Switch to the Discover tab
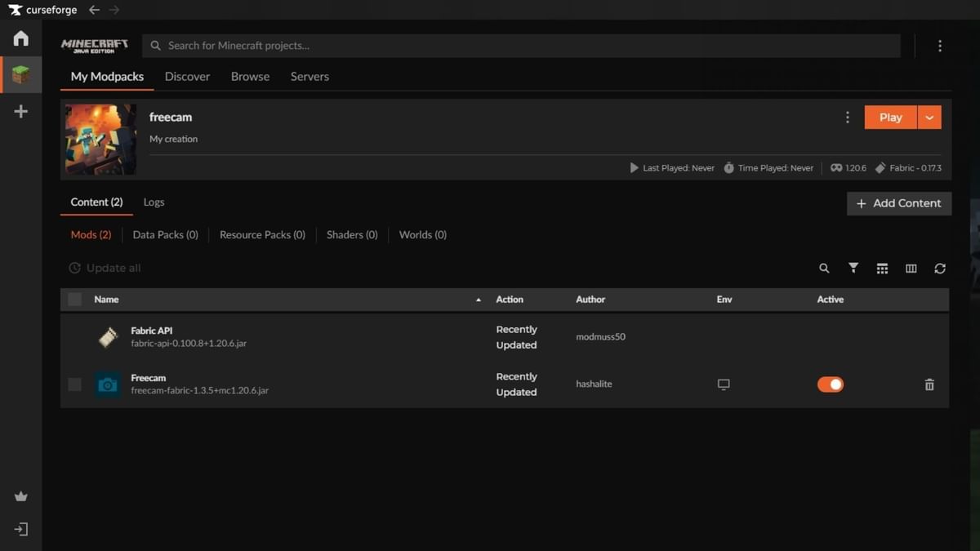The width and height of the screenshot is (980, 551). 187,77
